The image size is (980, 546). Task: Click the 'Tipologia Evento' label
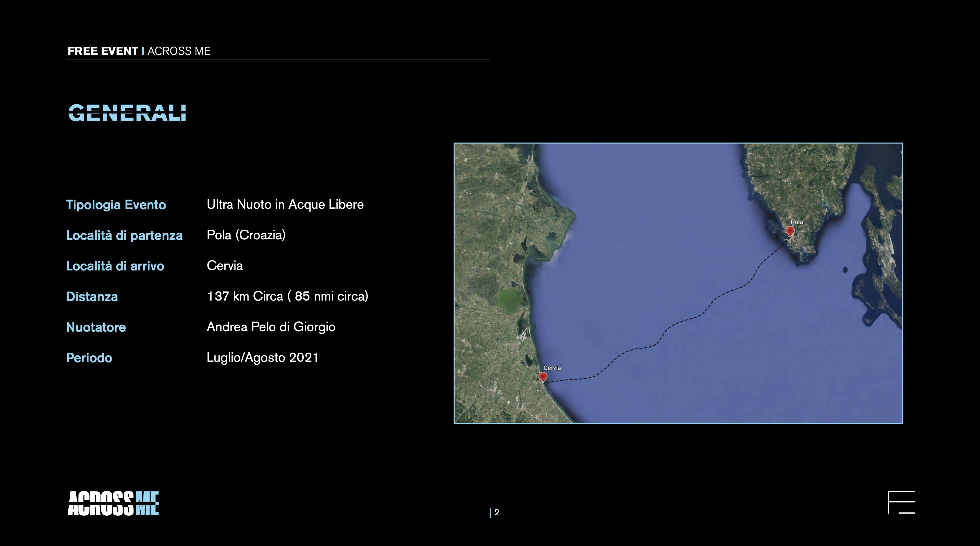tap(116, 205)
